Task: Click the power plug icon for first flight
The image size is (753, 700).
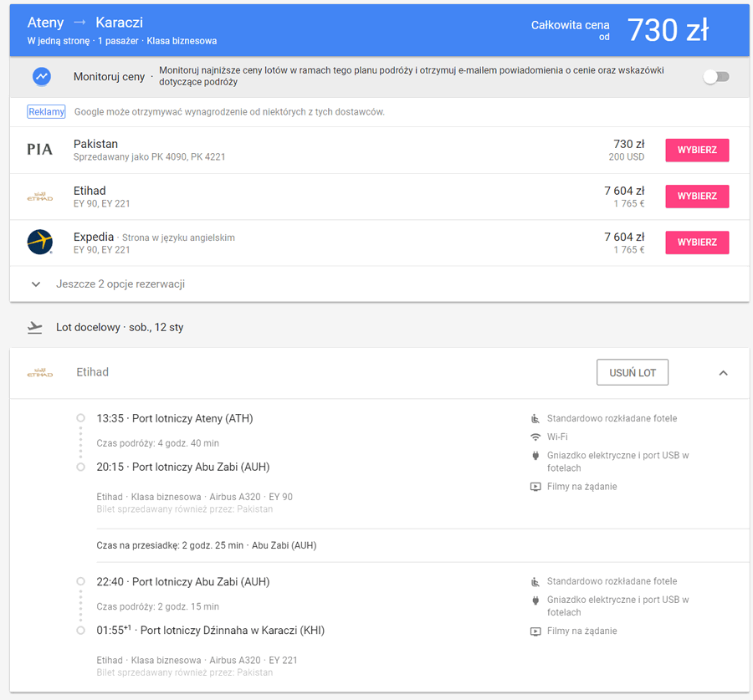Action: 535,456
